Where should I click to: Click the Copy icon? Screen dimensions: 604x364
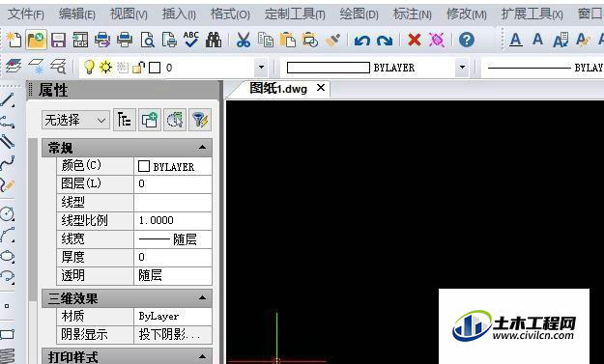tap(266, 40)
